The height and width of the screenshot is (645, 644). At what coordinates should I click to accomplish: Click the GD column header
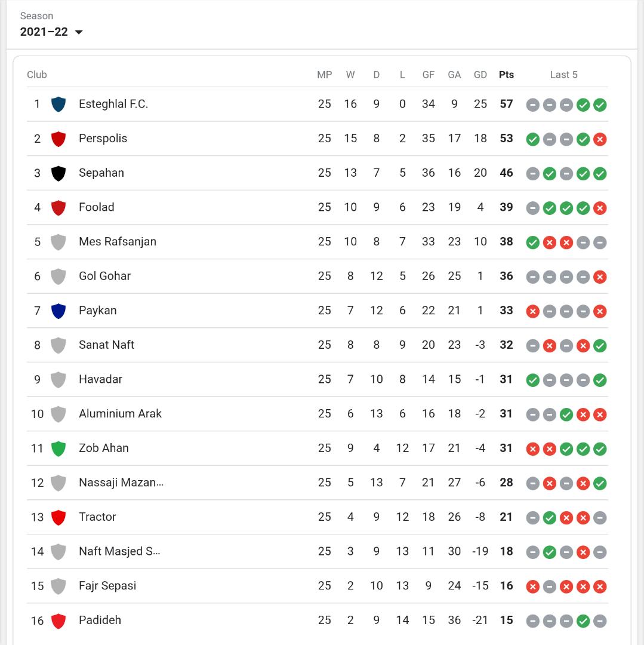tap(480, 75)
